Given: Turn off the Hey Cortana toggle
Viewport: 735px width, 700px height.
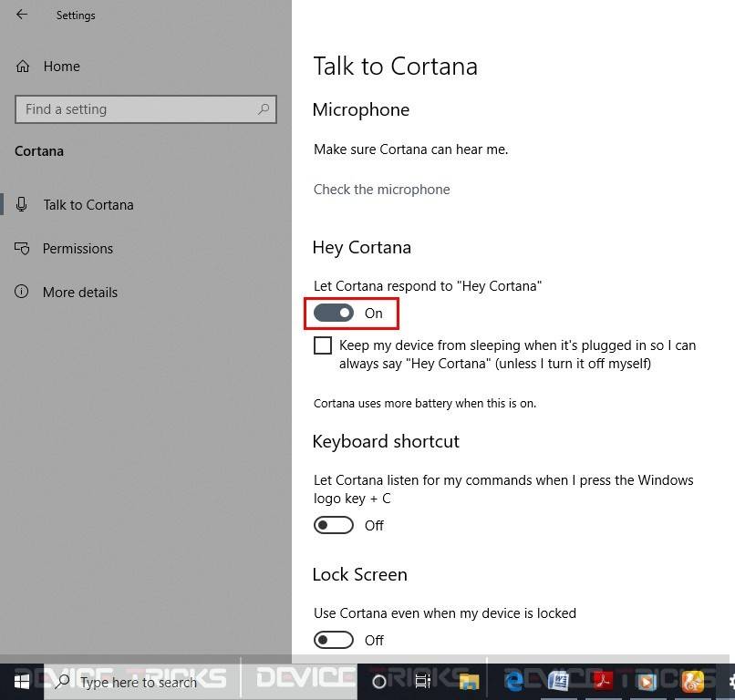Looking at the screenshot, I should 333,313.
